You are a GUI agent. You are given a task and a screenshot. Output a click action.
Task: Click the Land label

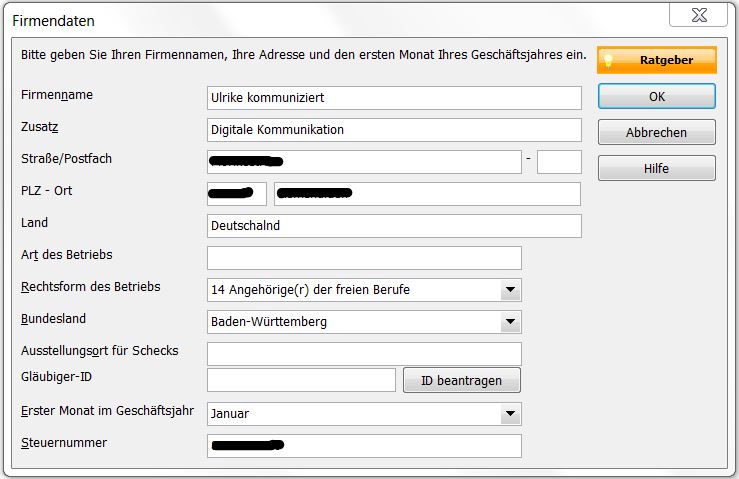[x=34, y=223]
